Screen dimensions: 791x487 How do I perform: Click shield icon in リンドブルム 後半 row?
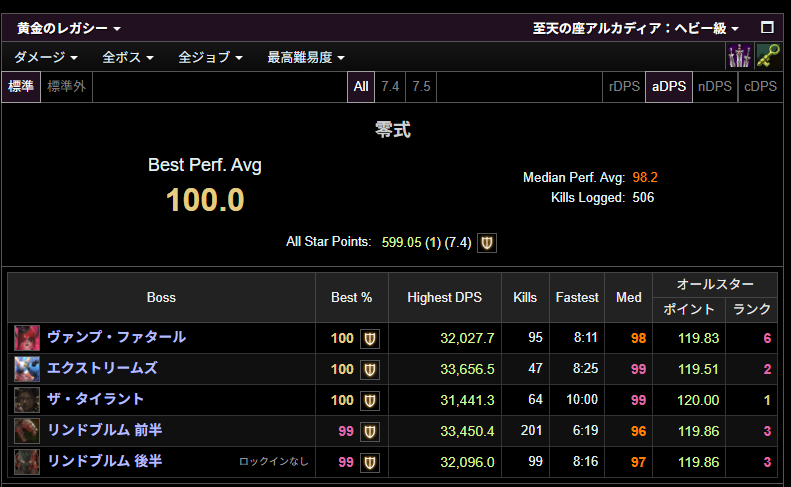tap(370, 462)
